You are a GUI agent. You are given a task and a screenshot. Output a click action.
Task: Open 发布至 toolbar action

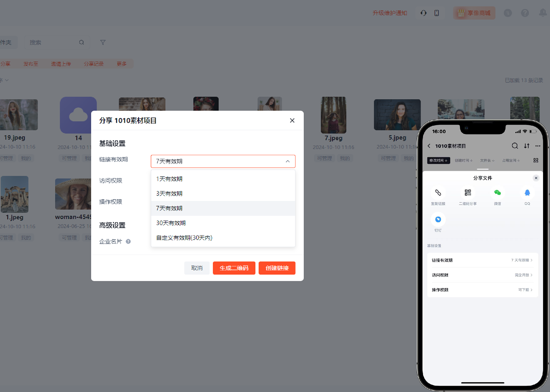(31, 64)
